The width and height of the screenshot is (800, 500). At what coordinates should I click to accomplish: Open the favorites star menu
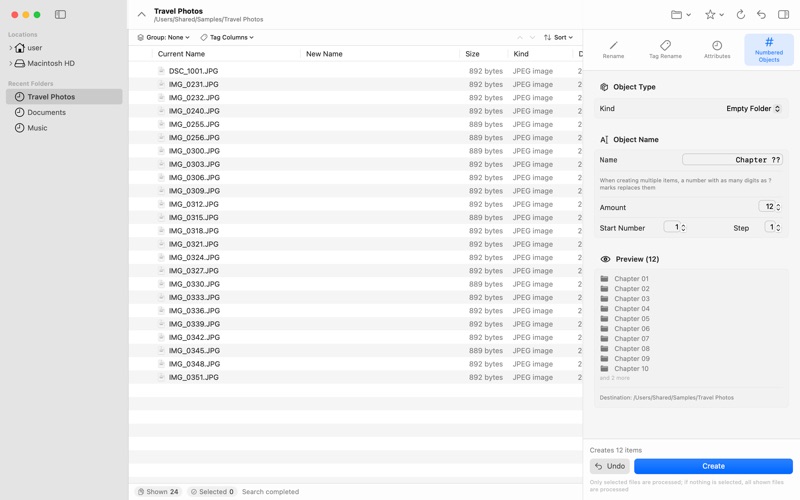(714, 15)
